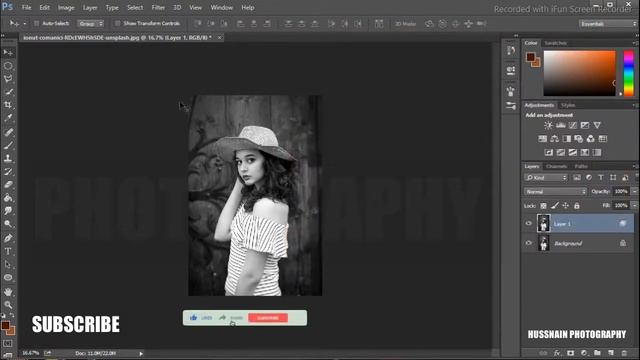Image resolution: width=640 pixels, height=360 pixels.
Task: Delete layer with trash icon
Action: point(624,353)
